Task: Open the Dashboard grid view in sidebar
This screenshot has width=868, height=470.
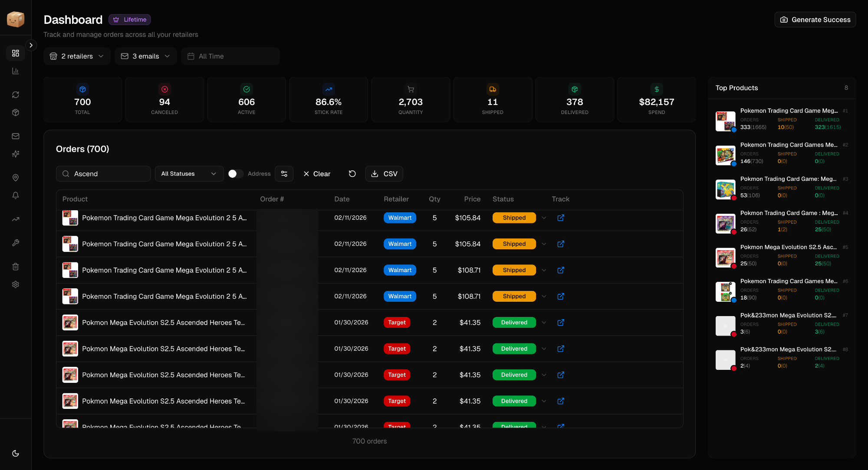Action: [16, 53]
